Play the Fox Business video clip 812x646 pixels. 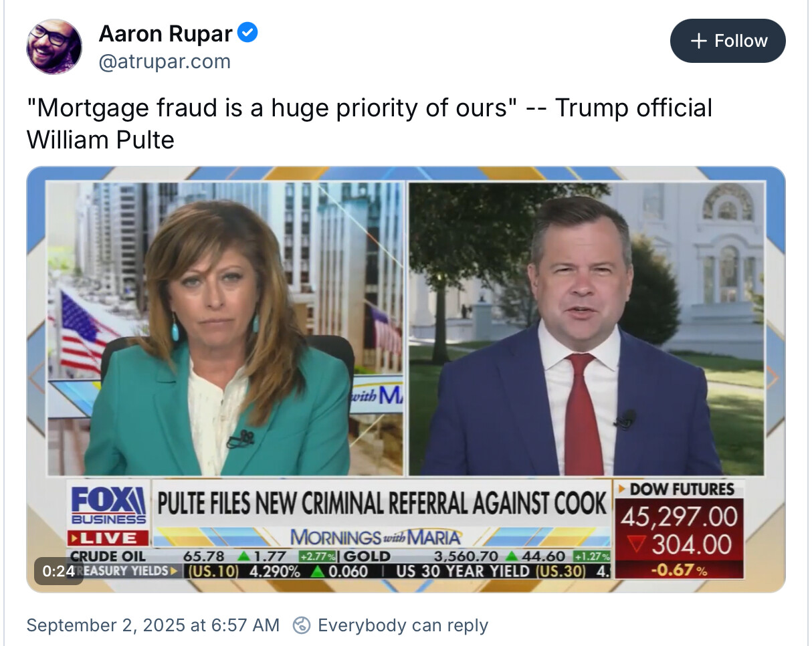(x=405, y=379)
